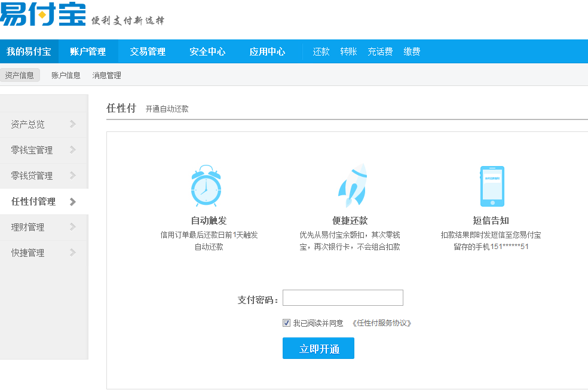Uncheck the 我已阅读并同意 agreement checkbox

tap(286, 323)
